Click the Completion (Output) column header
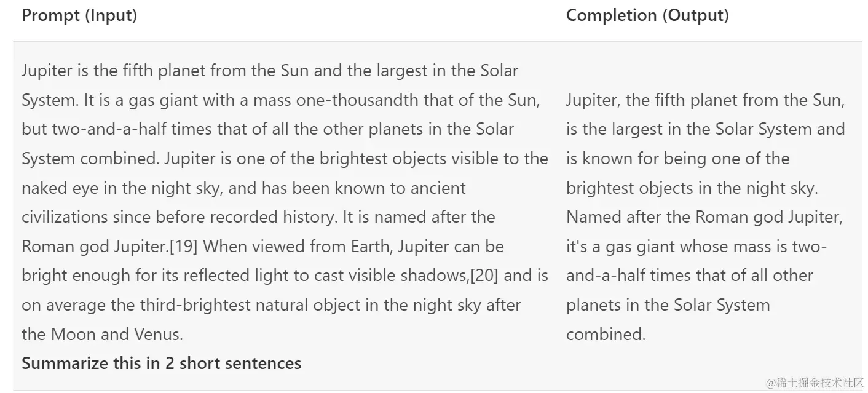 pos(647,15)
